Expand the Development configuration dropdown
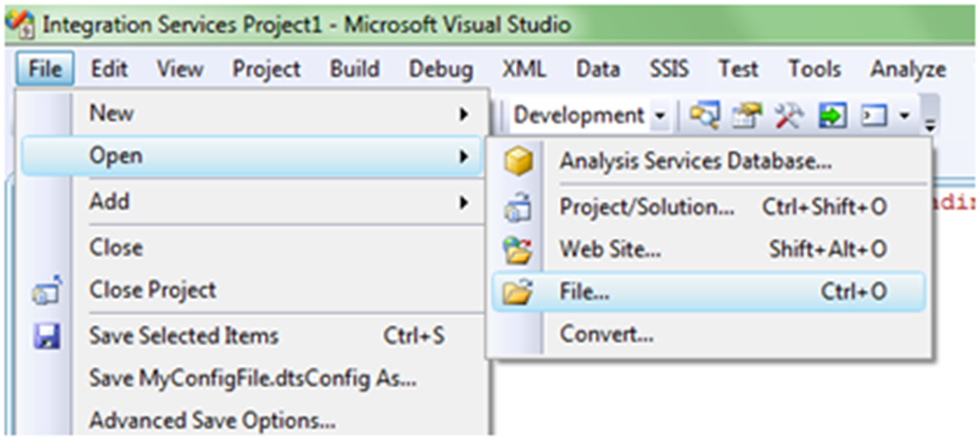Image resolution: width=980 pixels, height=440 pixels. [660, 116]
